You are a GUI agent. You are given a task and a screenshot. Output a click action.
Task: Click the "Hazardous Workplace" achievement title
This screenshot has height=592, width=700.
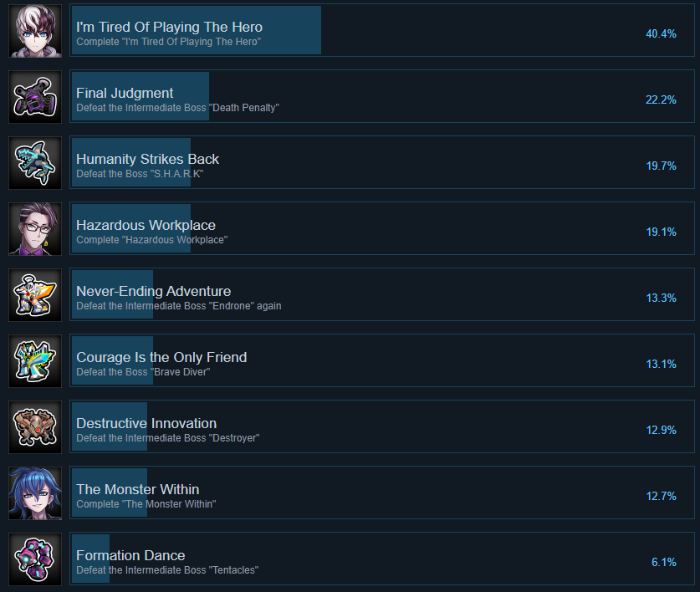[x=146, y=225]
